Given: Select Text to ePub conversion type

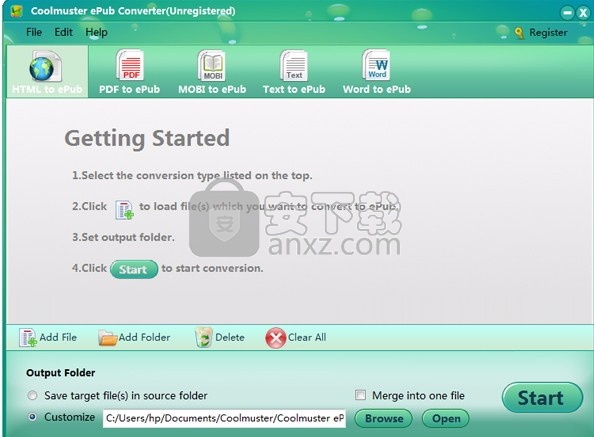Looking at the screenshot, I should 294,72.
